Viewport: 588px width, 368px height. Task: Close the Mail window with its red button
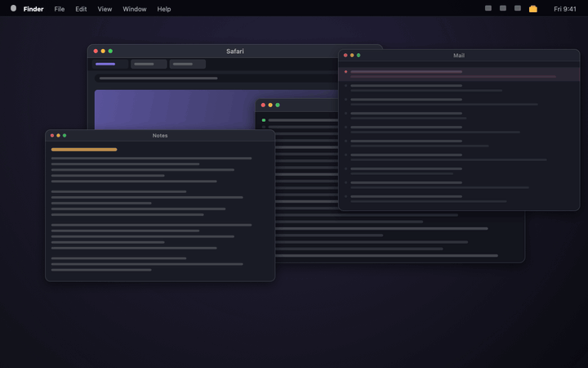point(345,56)
